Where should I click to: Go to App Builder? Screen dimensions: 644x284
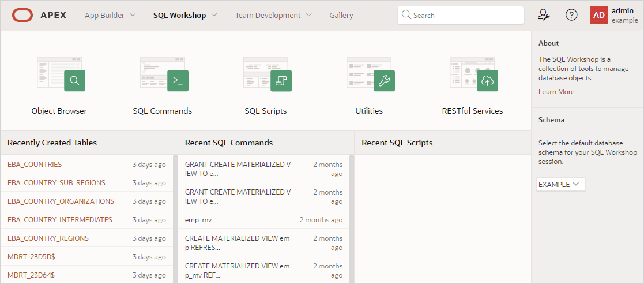pyautogui.click(x=104, y=15)
